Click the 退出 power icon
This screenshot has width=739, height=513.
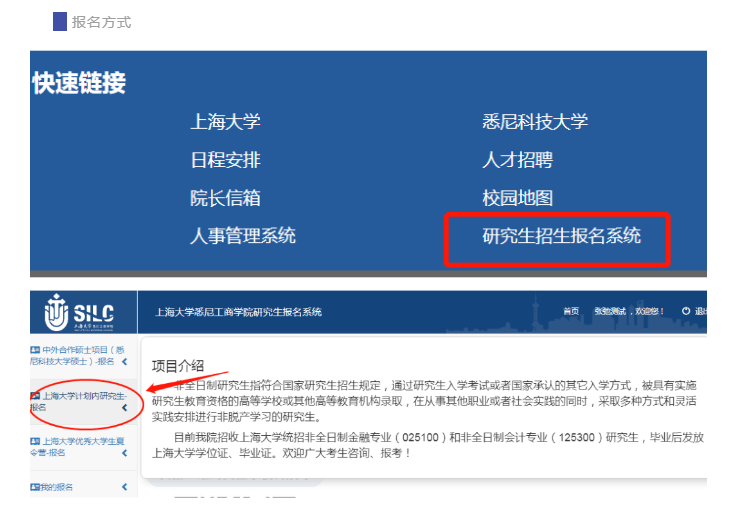tap(686, 311)
